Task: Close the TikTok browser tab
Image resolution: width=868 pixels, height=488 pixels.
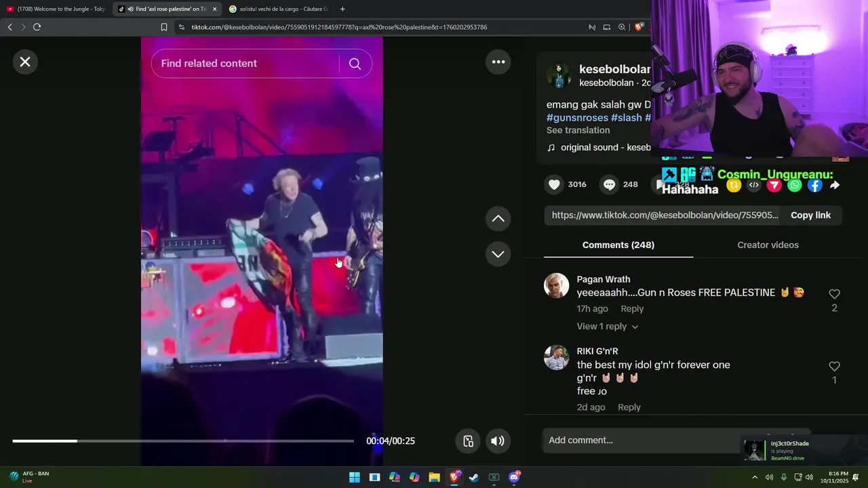Action: click(215, 9)
